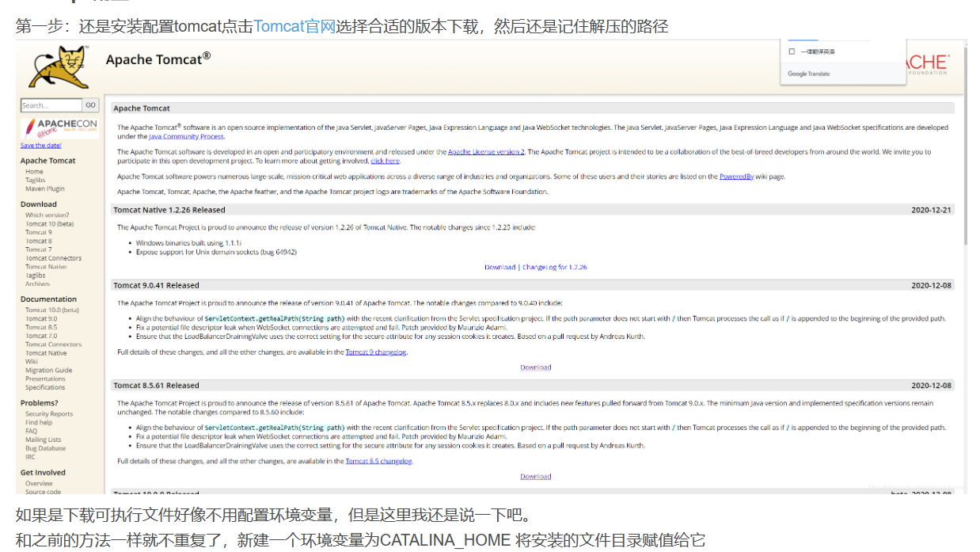Viewport: 980px width, 552px height.
Task: Open the Mailing Lists link
Action: 43,440
